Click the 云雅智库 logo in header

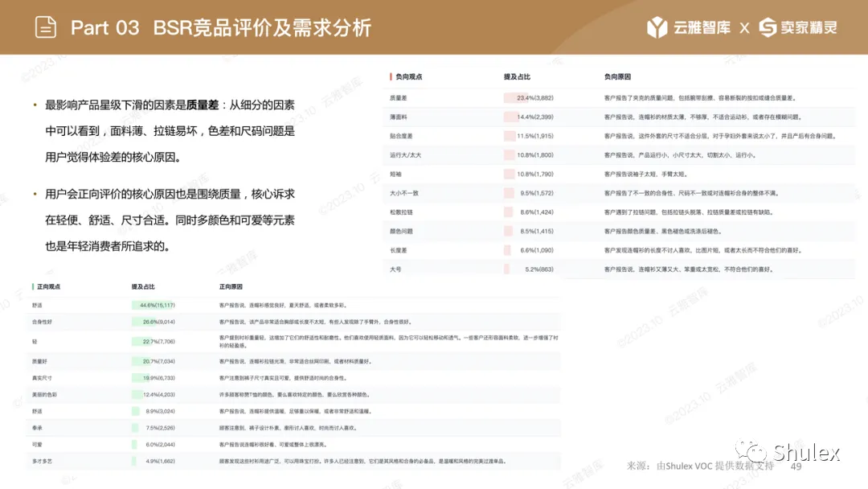tap(688, 27)
